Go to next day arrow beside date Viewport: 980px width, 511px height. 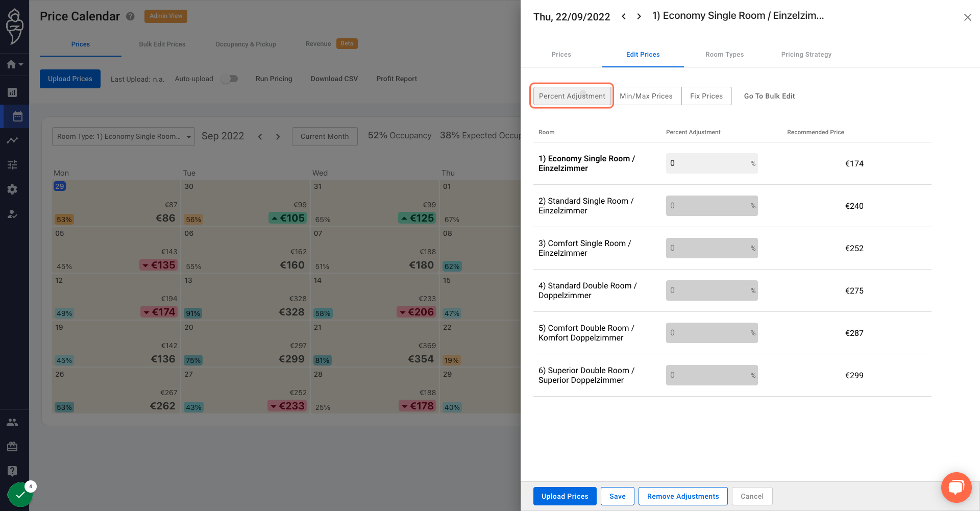(639, 16)
